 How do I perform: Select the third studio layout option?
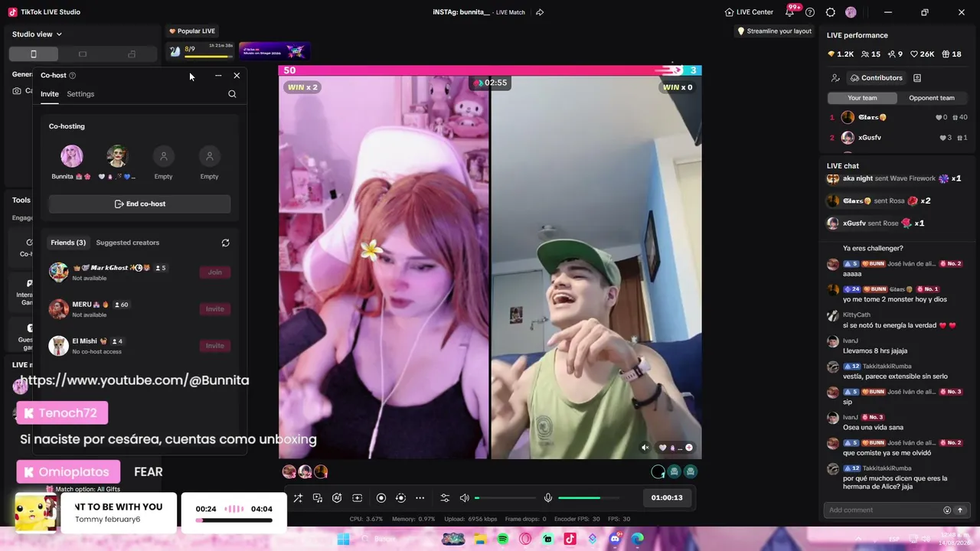(132, 54)
